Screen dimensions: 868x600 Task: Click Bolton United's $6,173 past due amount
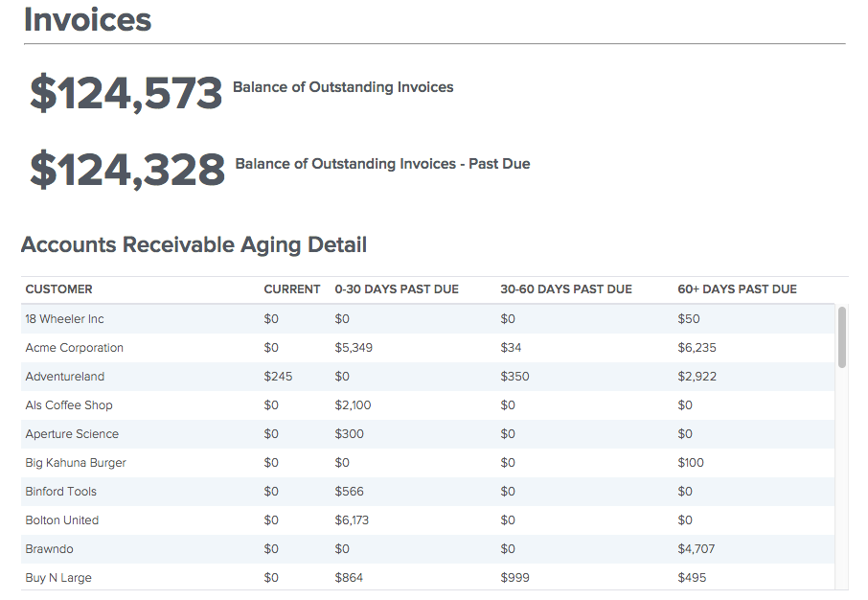click(x=352, y=520)
